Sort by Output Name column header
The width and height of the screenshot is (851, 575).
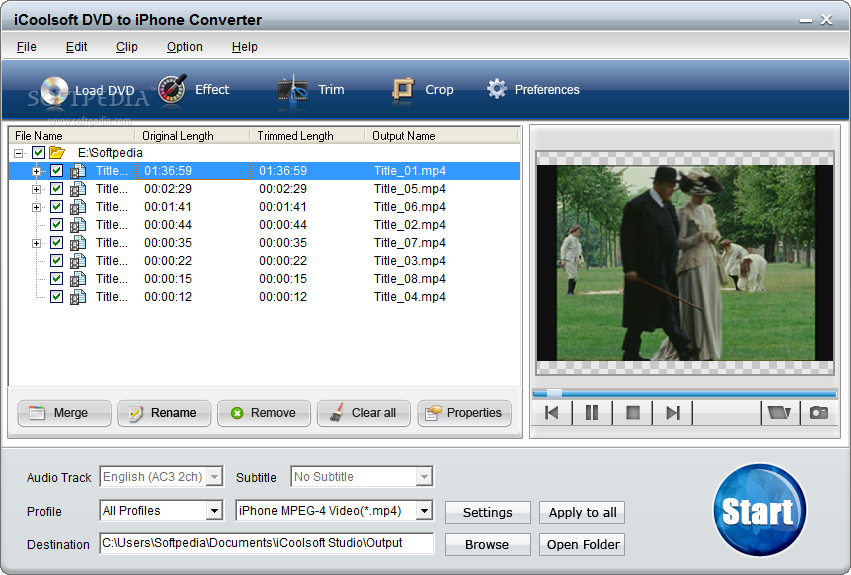coord(441,136)
